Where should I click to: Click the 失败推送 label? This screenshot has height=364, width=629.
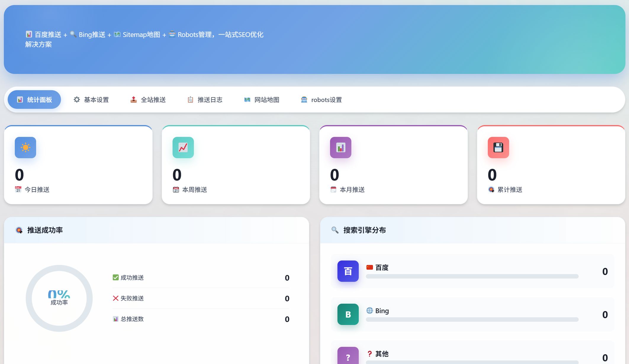click(132, 298)
